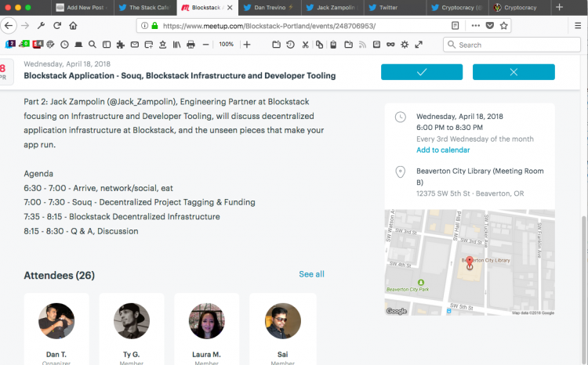Zoom in with the plus button

click(x=247, y=45)
